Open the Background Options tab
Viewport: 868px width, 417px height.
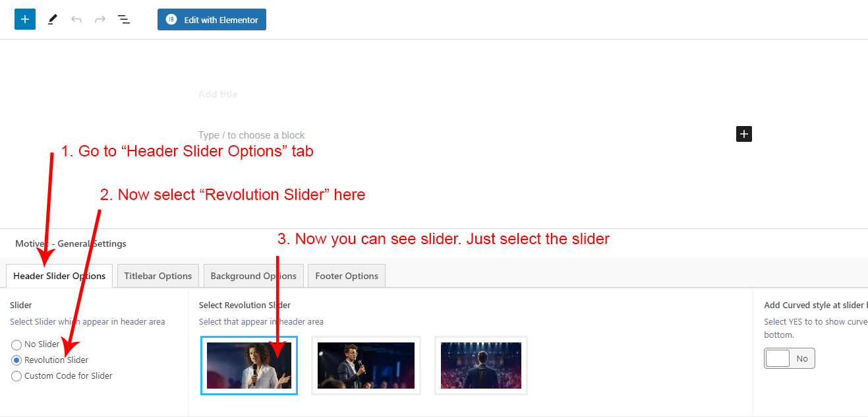coord(254,276)
